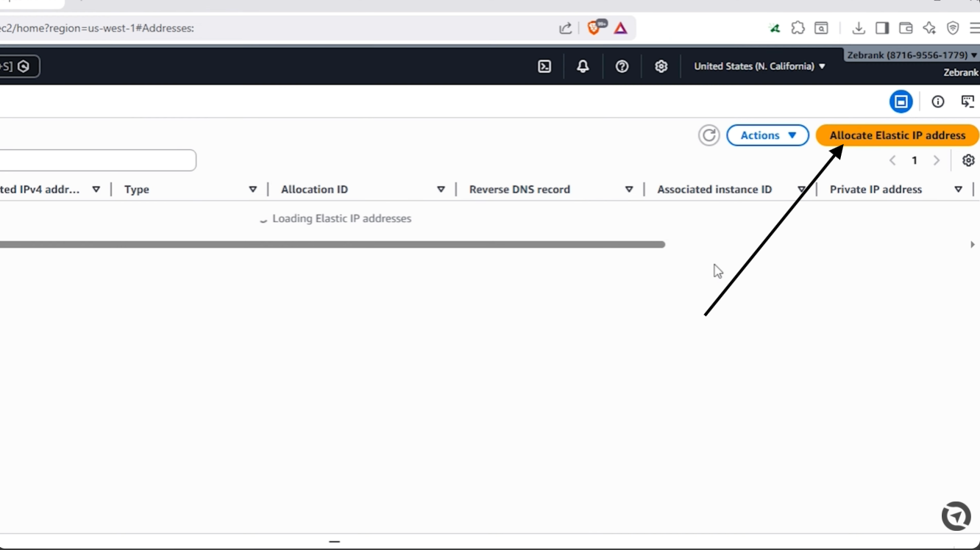
Task: Click page number 1 in pagination
Action: (x=915, y=160)
